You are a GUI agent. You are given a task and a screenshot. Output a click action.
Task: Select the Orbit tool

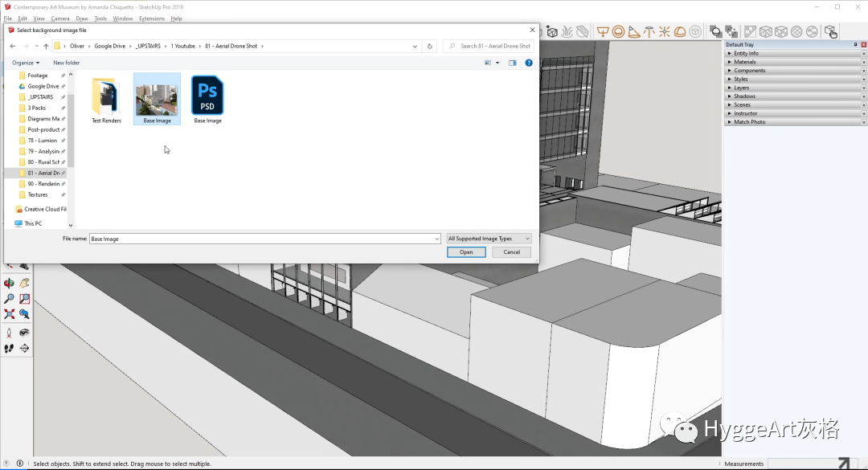(x=9, y=284)
